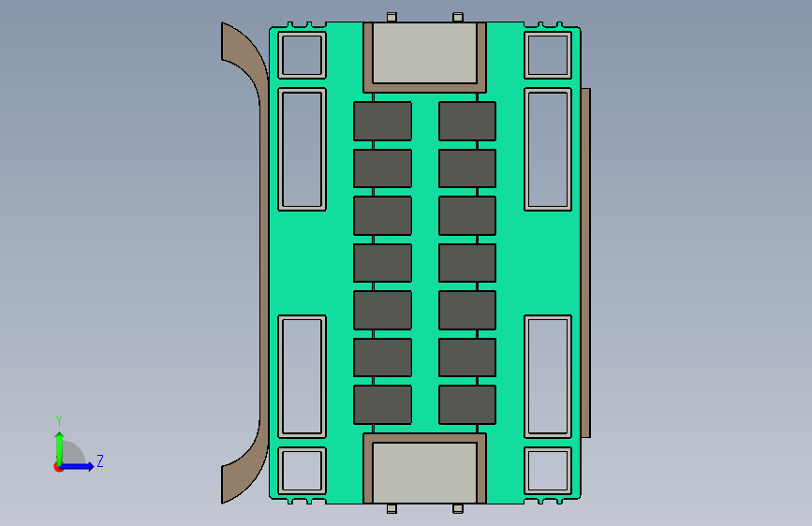Click the blue Z axis arrow of the triad

pos(77,466)
